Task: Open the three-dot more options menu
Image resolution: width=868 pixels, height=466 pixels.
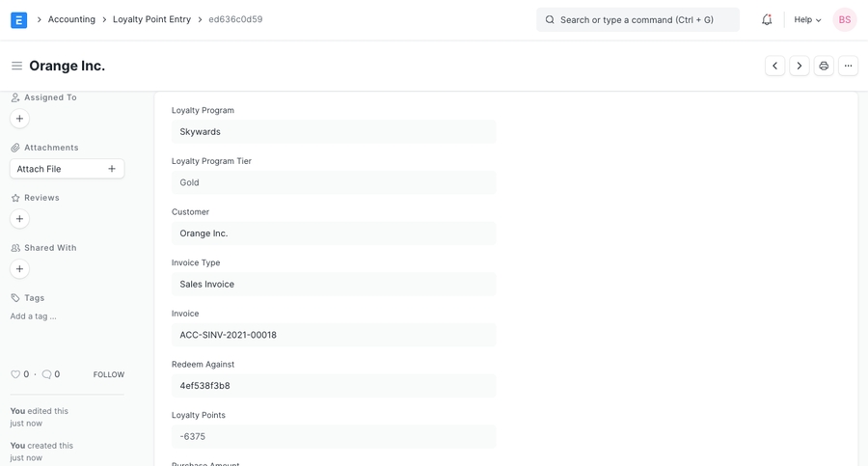Action: 848,66
